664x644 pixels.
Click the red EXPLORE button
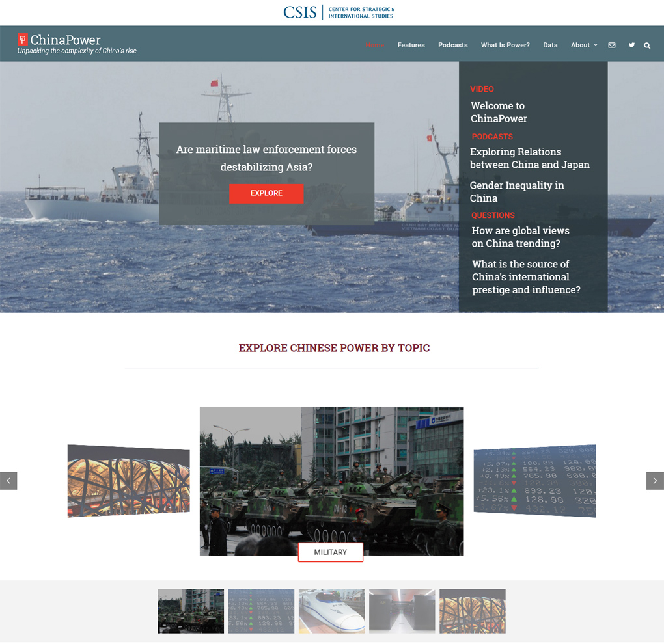pyautogui.click(x=266, y=193)
